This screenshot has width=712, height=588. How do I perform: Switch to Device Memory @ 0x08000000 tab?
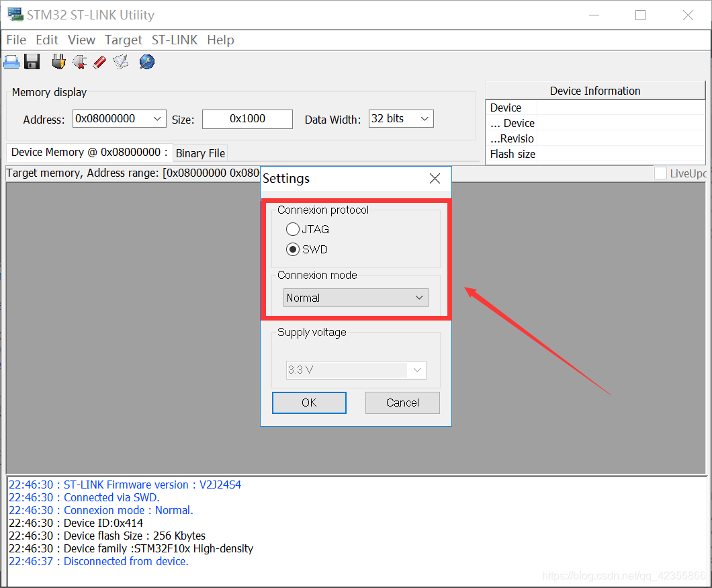pos(89,153)
